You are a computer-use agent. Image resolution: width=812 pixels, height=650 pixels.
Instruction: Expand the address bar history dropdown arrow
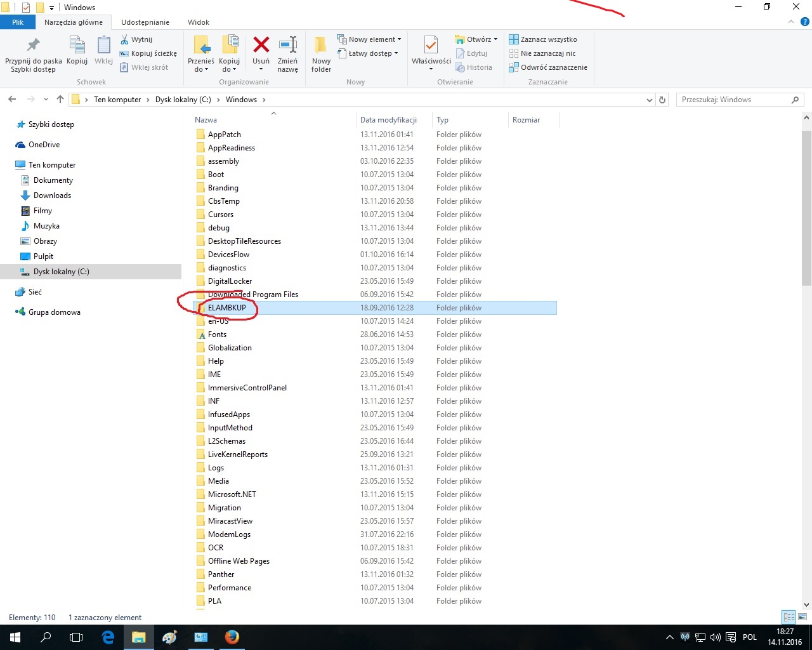coord(649,100)
